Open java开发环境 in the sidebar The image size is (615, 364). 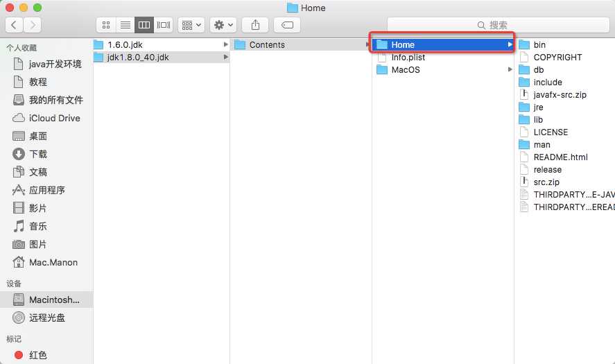click(x=47, y=64)
